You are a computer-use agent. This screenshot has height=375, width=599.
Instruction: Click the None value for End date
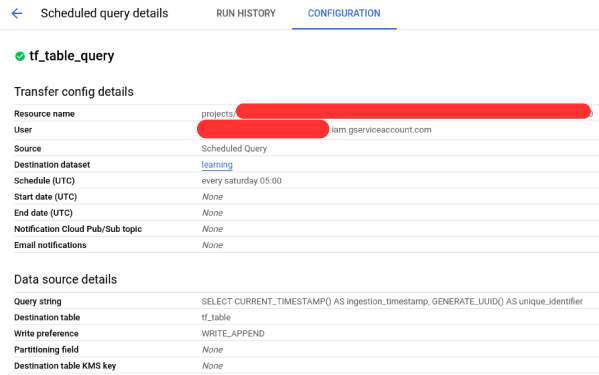click(x=212, y=213)
